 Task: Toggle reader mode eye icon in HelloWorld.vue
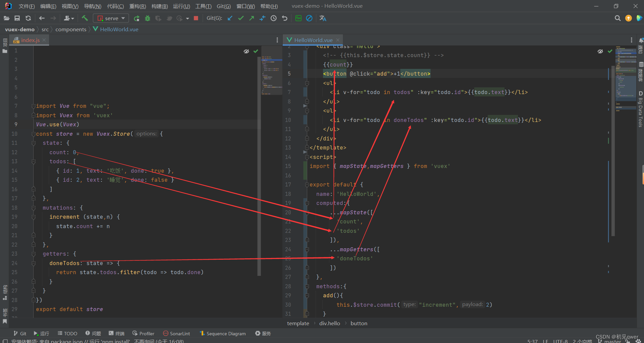(x=600, y=51)
